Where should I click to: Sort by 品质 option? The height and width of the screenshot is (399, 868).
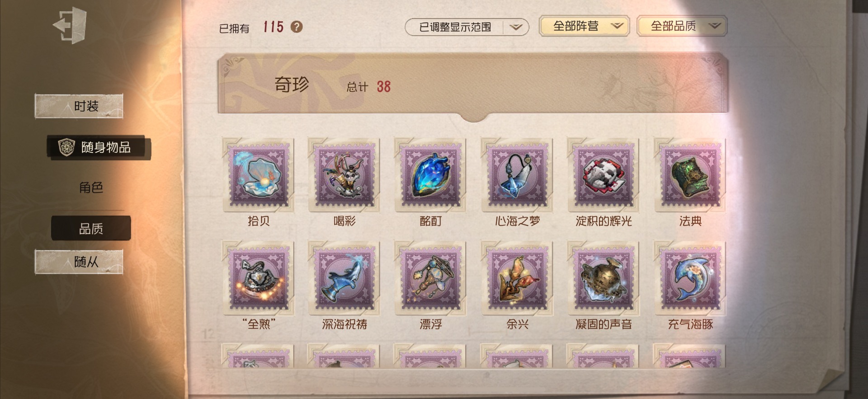click(91, 228)
